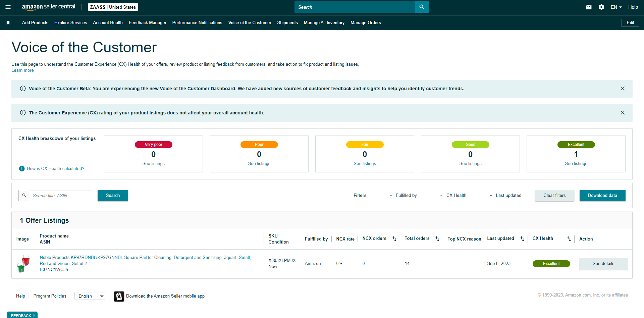The width and height of the screenshot is (644, 318).
Task: Click the Very poor red badge
Action: (154, 145)
